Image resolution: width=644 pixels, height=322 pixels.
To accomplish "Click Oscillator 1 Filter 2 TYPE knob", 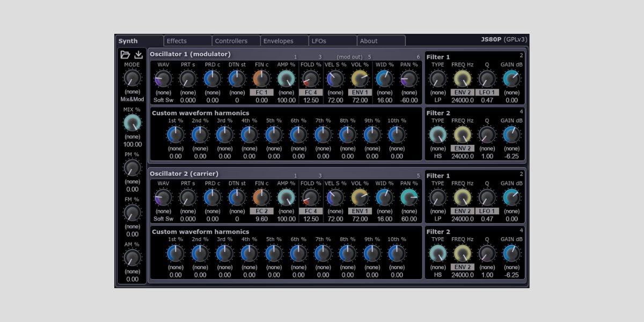I will pos(438,135).
